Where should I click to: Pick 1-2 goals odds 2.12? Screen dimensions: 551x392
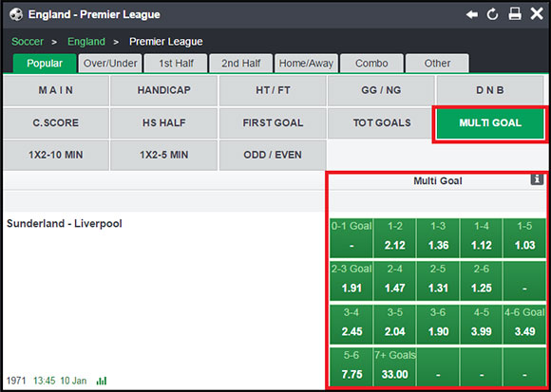pos(394,238)
